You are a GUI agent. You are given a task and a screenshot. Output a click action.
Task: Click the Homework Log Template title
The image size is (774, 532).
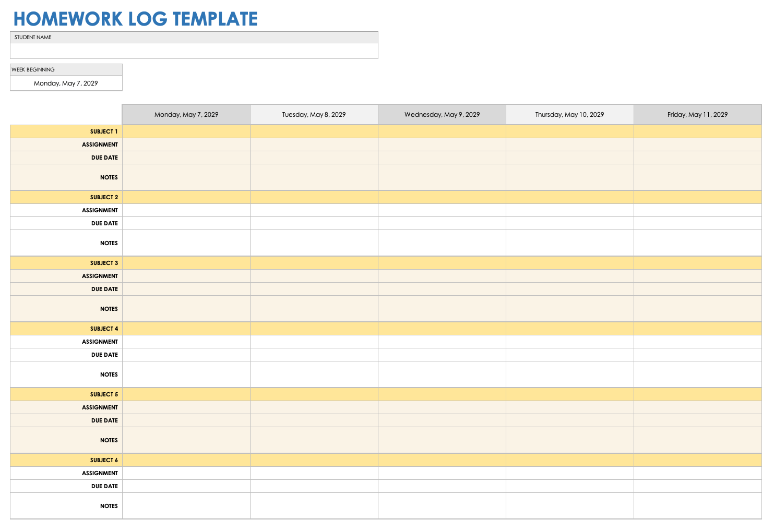coord(136,19)
